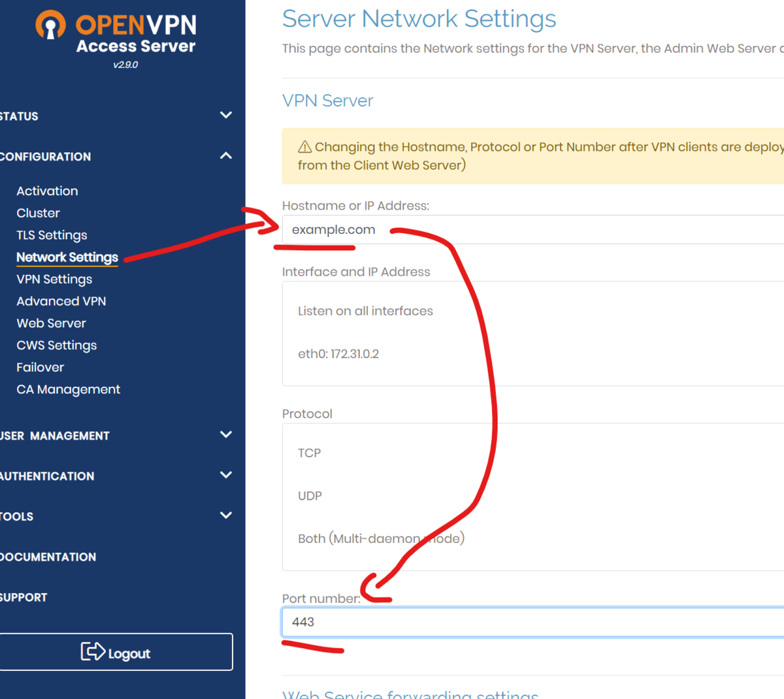The image size is (784, 699).
Task: Select Both (Multi-daemon mode) protocol
Action: (x=382, y=539)
